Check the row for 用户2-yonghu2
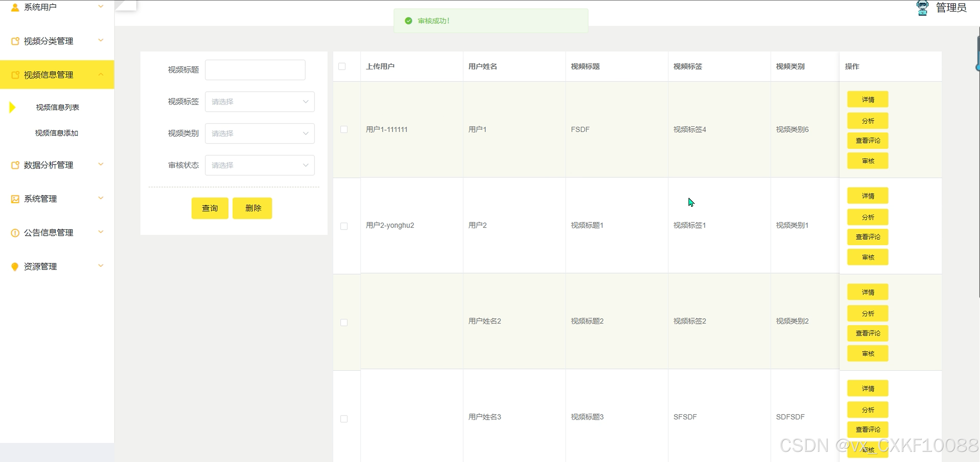 (344, 226)
